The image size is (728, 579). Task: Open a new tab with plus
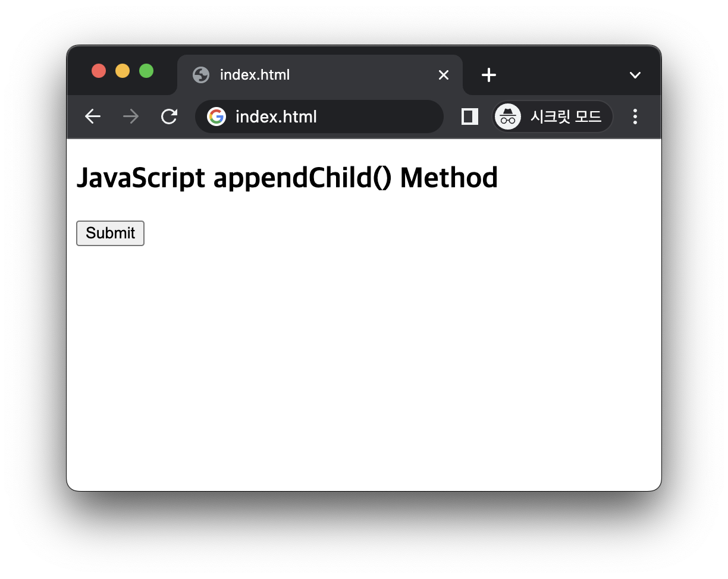[x=488, y=75]
